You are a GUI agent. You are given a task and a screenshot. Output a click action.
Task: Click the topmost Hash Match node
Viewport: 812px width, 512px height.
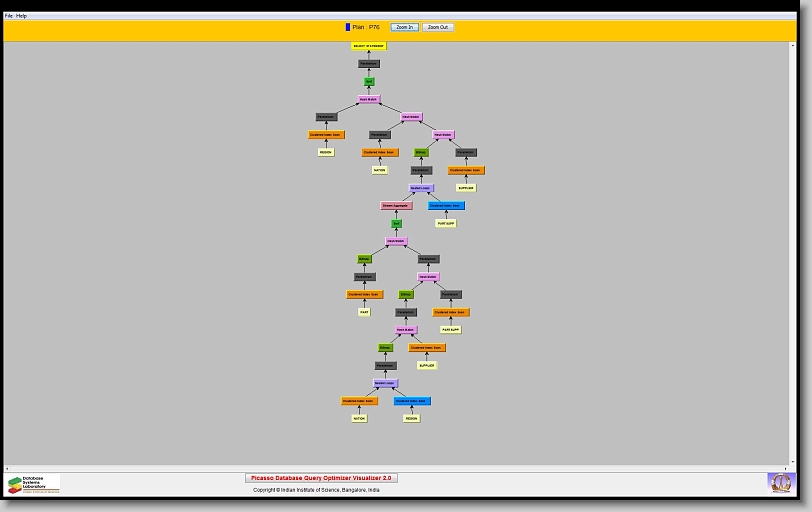pyautogui.click(x=369, y=99)
